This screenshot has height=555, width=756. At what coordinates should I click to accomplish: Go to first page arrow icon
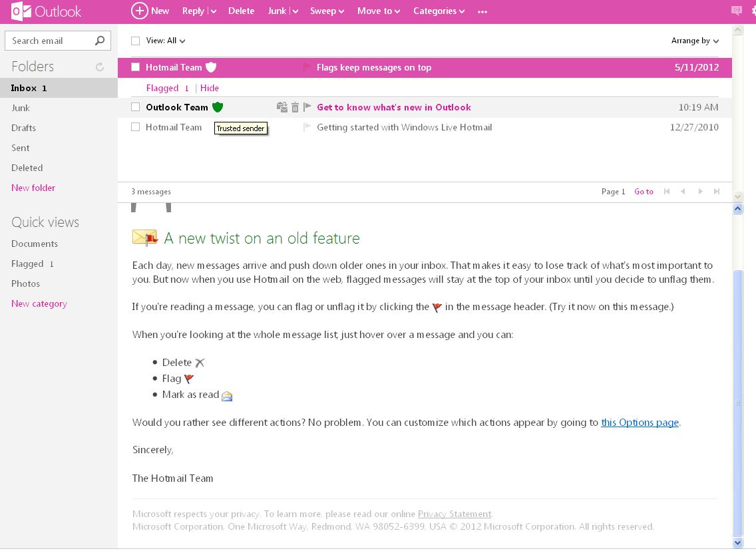pos(667,192)
